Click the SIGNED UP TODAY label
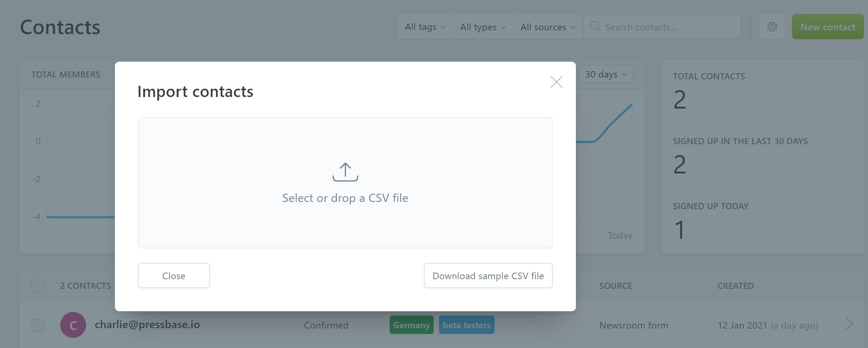 tap(711, 206)
